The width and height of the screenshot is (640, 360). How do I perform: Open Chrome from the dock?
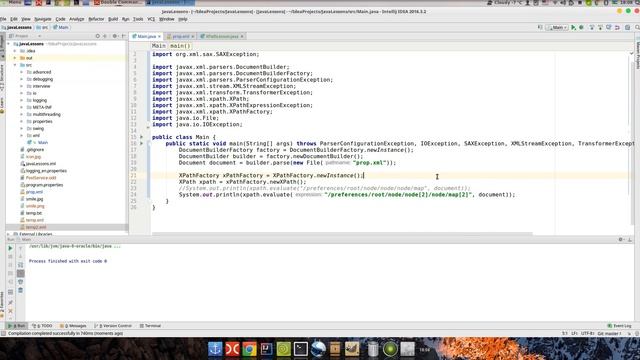(x=249, y=349)
